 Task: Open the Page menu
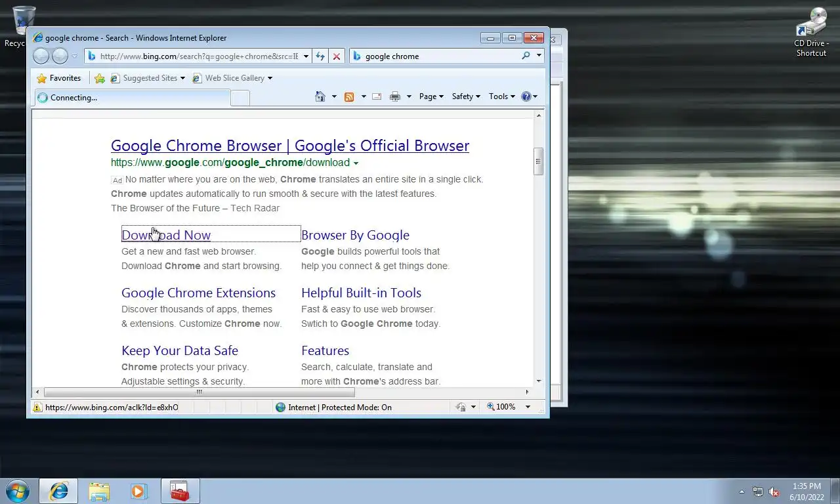pyautogui.click(x=431, y=96)
